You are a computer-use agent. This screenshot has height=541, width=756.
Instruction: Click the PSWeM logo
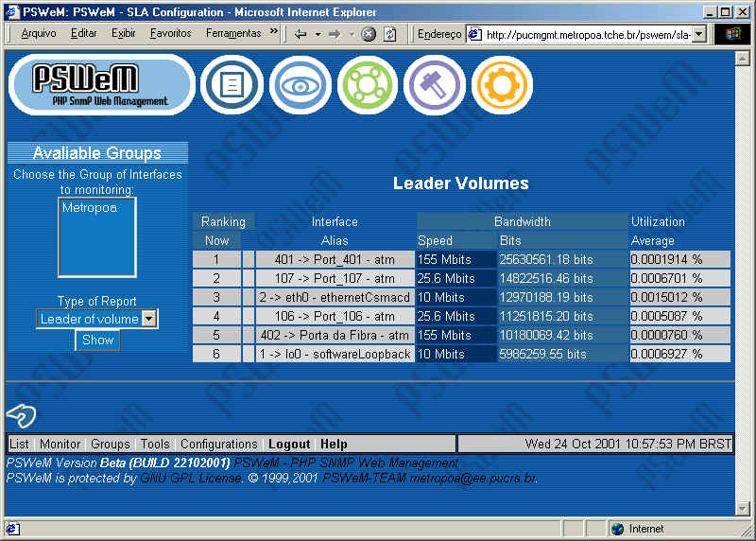tap(100, 84)
